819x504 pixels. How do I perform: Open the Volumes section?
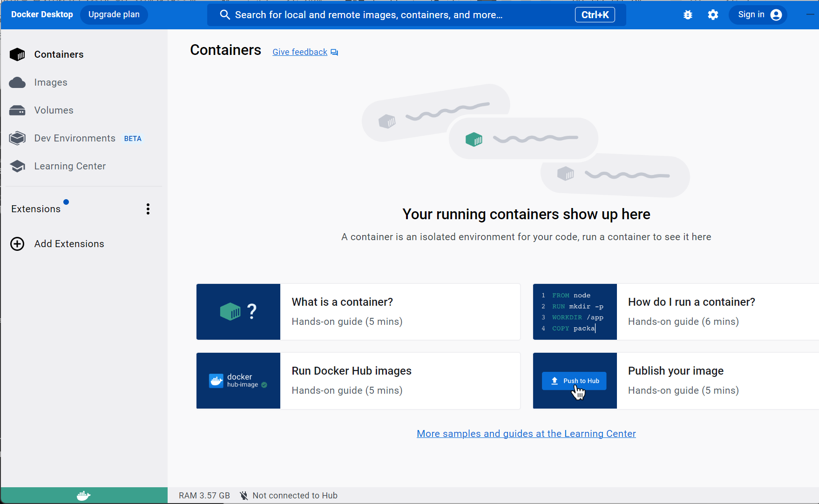tap(84, 110)
